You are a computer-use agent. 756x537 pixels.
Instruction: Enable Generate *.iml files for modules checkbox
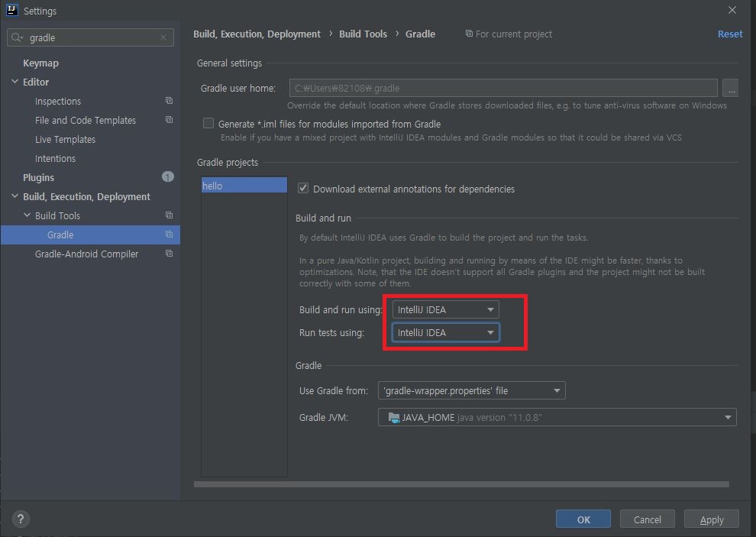coord(208,124)
